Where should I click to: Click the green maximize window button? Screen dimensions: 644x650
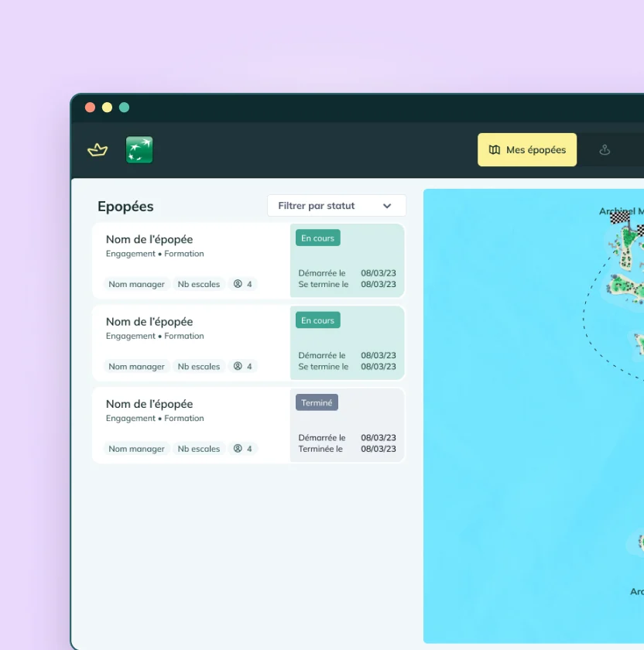(124, 108)
